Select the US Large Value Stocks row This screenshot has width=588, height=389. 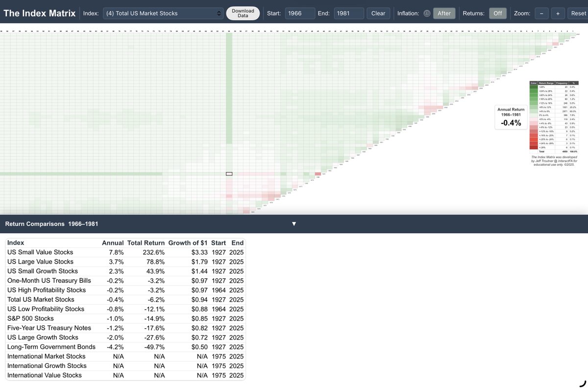(125, 262)
